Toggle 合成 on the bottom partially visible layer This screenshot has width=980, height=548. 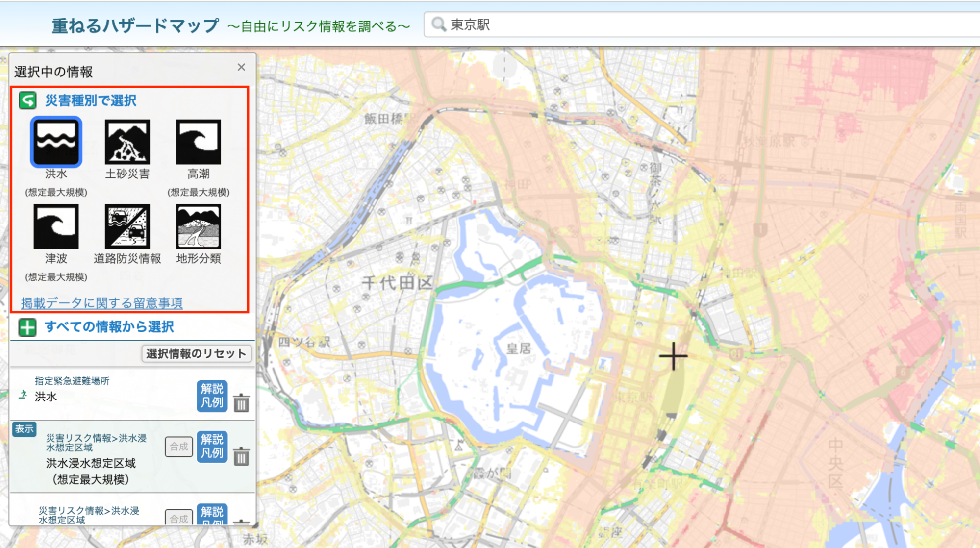(178, 518)
